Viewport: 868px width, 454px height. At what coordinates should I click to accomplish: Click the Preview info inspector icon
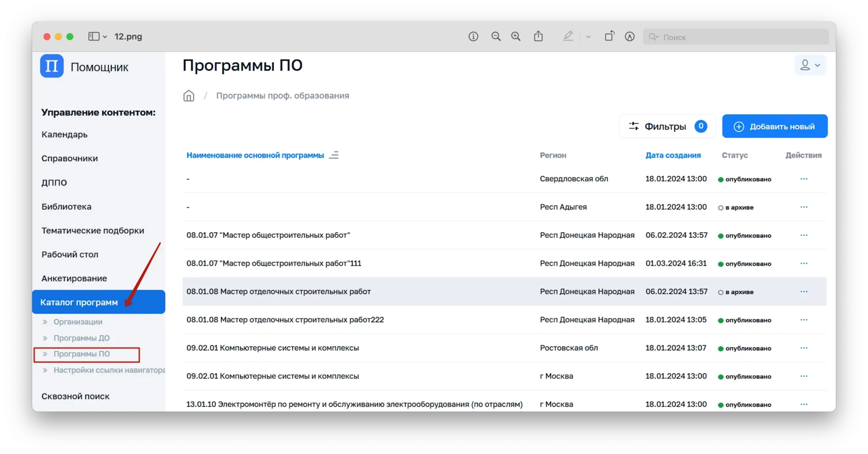coord(473,36)
